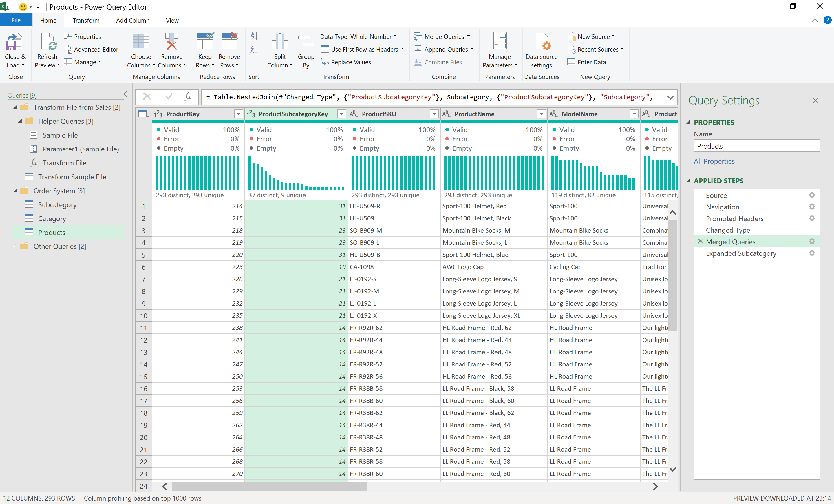834x504 pixels.
Task: Expand the formula bar with its chevron
Action: [x=670, y=97]
